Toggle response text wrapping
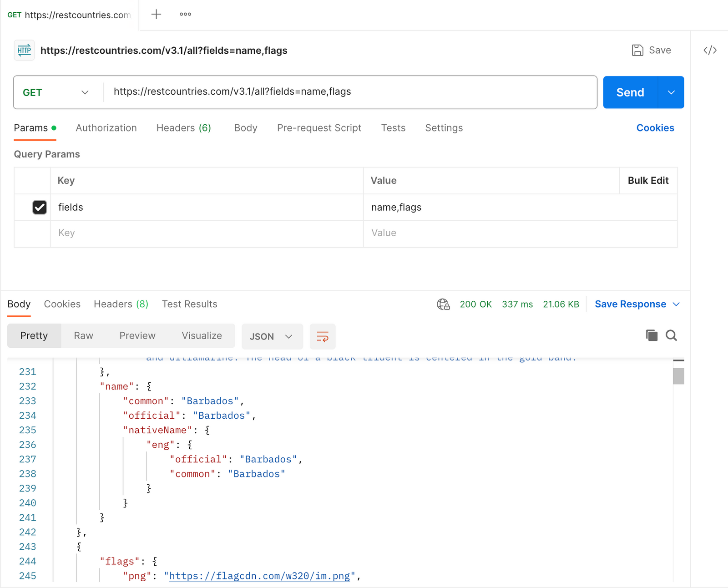Screen dimensions: 728x588 322,337
